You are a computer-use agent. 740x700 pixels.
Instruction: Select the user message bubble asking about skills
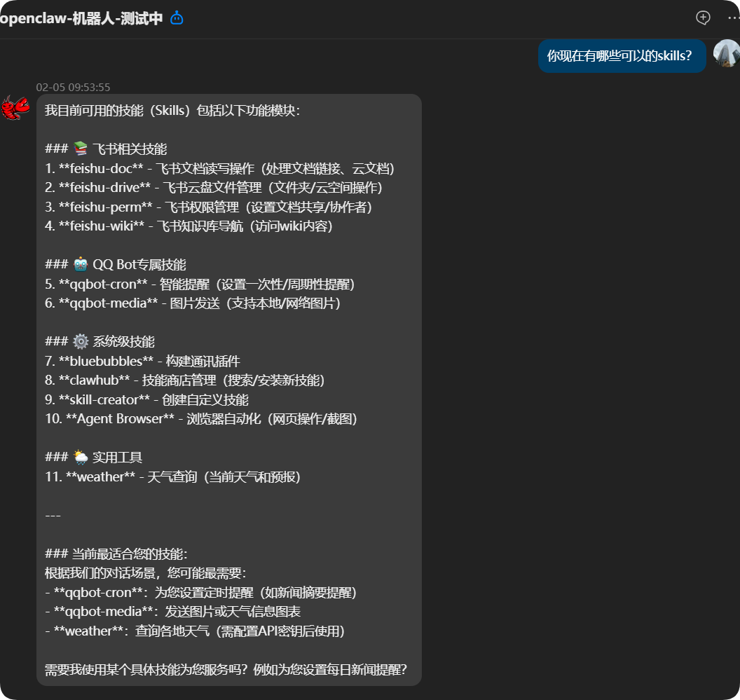[622, 55]
